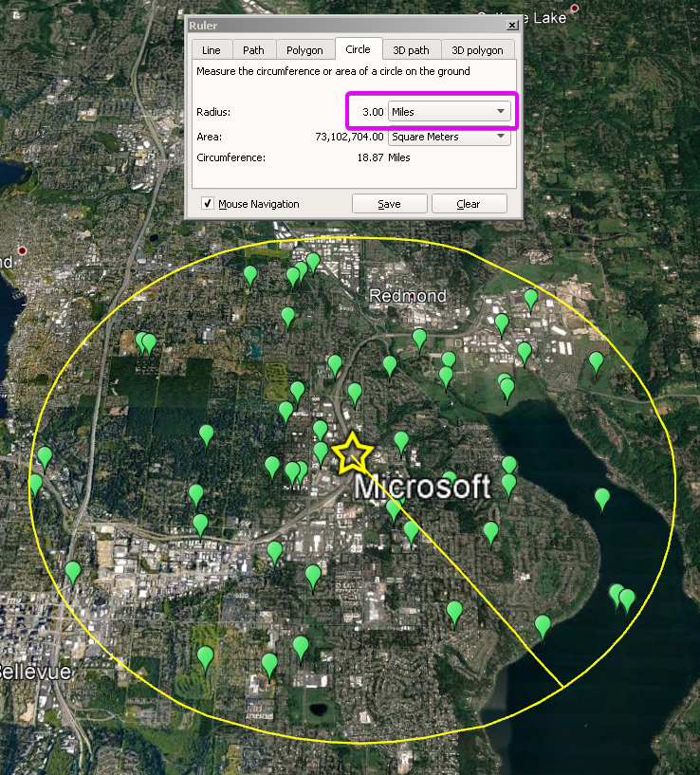
Task: Switch to the Line tab
Action: pyautogui.click(x=212, y=50)
